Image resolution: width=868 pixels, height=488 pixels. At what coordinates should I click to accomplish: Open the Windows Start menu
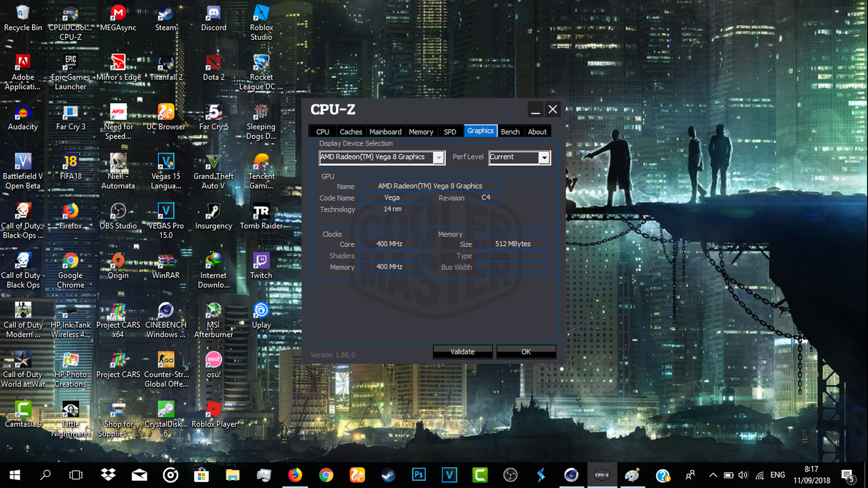[15, 475]
